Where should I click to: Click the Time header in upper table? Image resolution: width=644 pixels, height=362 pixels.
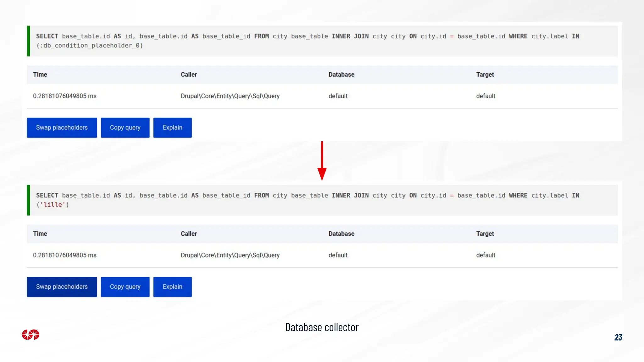[40, 74]
